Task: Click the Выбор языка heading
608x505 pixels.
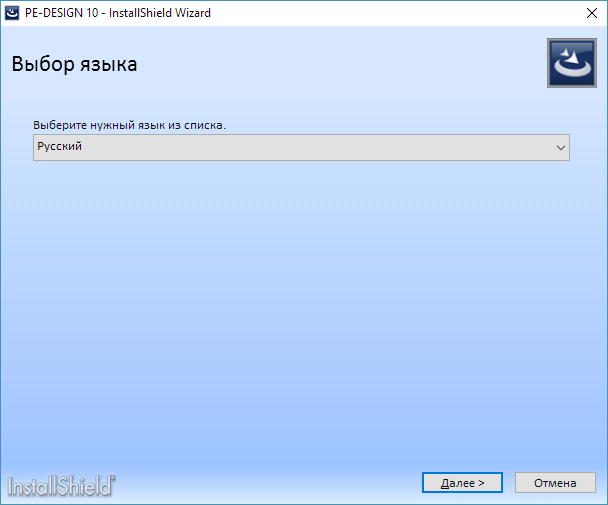Action: (x=74, y=64)
